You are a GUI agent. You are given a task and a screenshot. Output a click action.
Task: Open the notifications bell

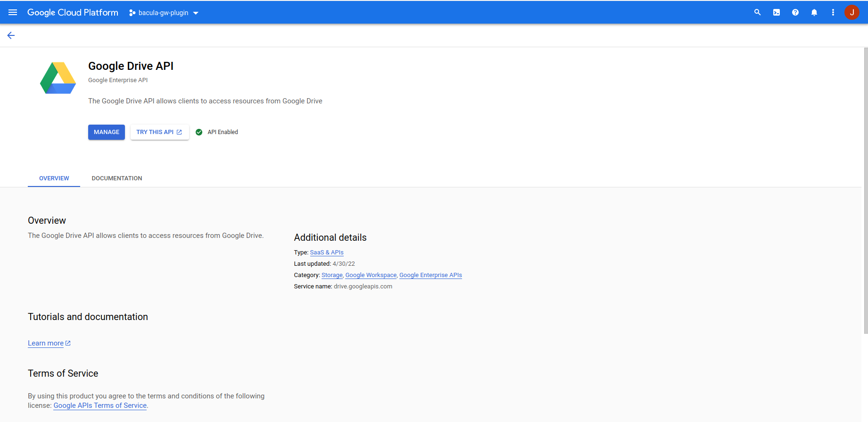(x=814, y=12)
